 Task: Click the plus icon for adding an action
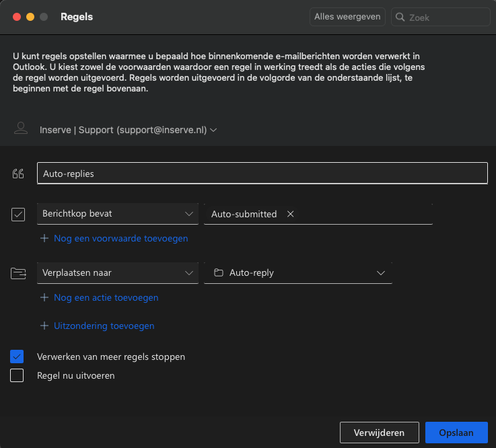point(44,297)
